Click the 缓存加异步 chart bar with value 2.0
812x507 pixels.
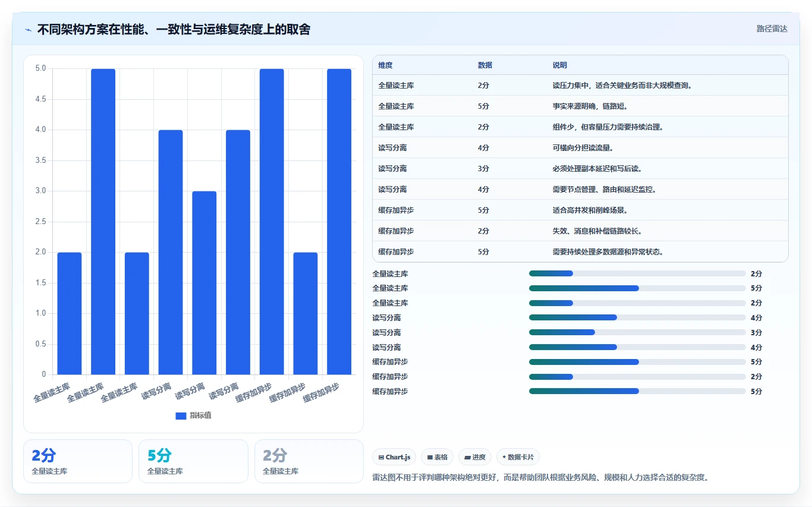[306, 313]
